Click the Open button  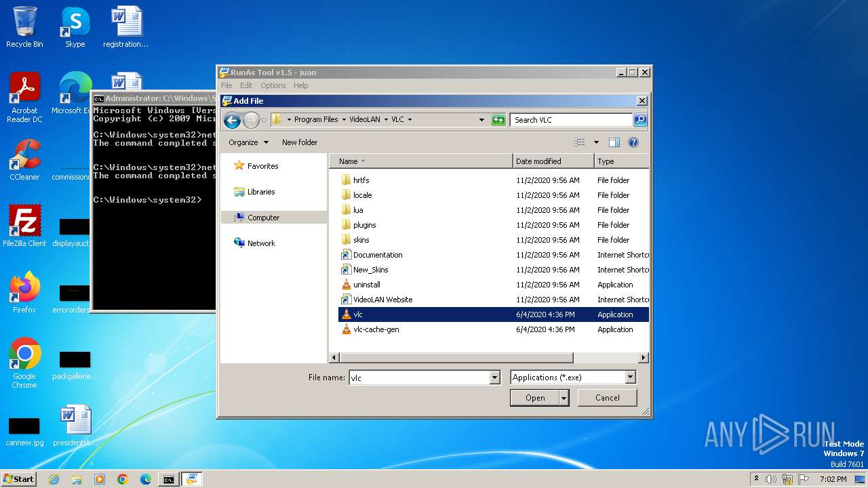click(x=535, y=398)
